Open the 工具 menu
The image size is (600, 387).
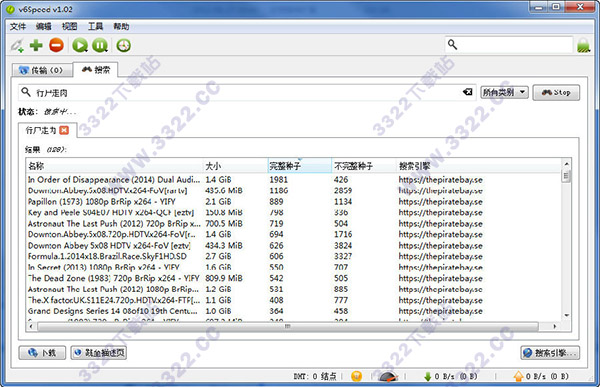(x=95, y=26)
